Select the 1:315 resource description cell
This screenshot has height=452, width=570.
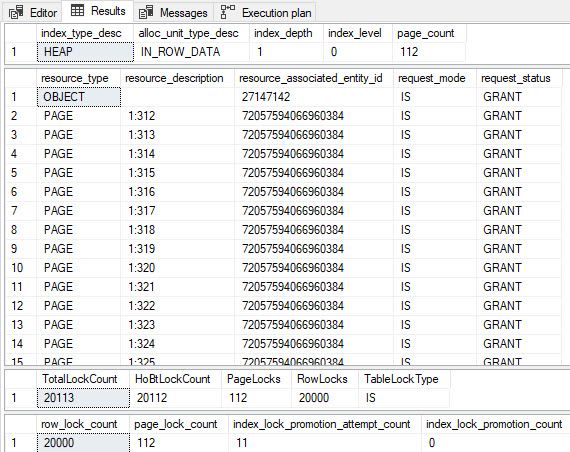(177, 173)
